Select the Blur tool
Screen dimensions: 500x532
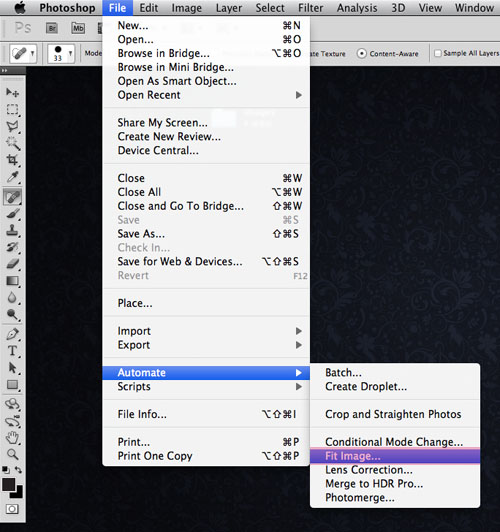13,298
